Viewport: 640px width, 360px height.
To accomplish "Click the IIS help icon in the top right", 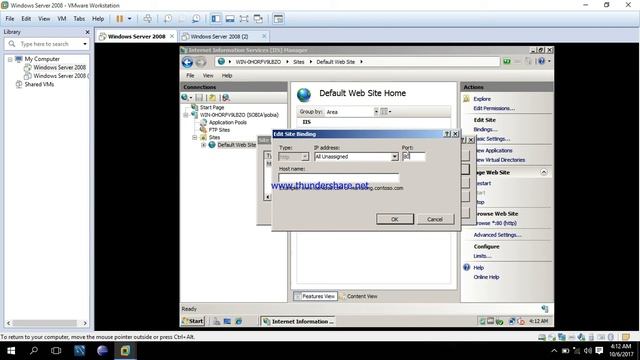I will tap(541, 61).
